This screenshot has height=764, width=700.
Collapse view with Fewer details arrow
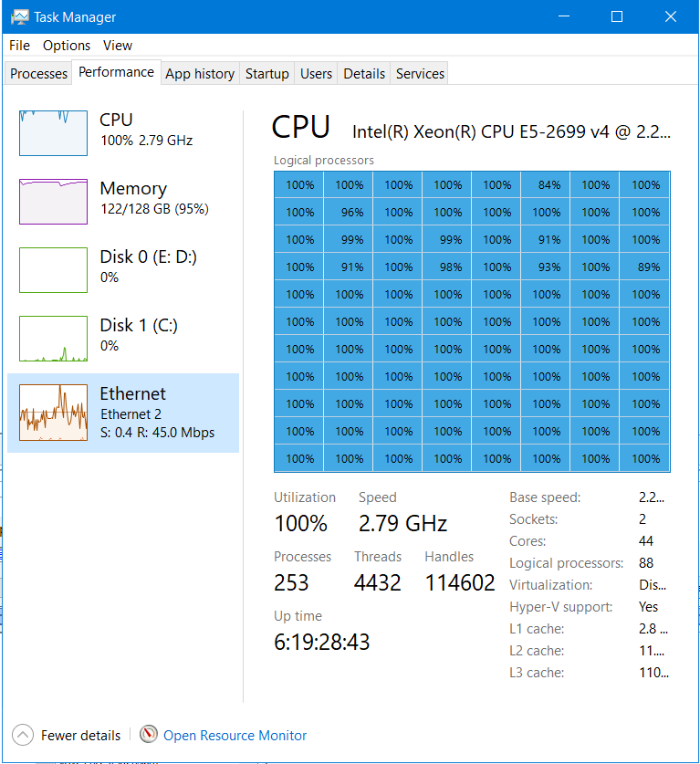(23, 735)
